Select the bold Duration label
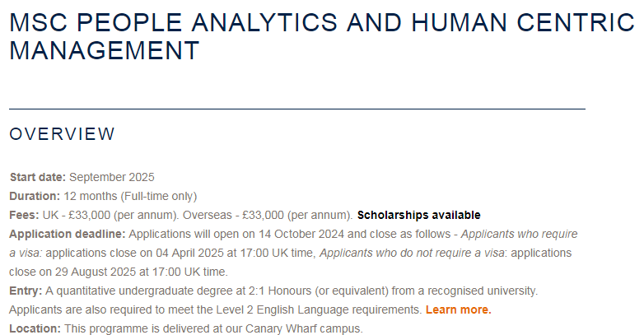This screenshot has height=335, width=644. click(35, 196)
